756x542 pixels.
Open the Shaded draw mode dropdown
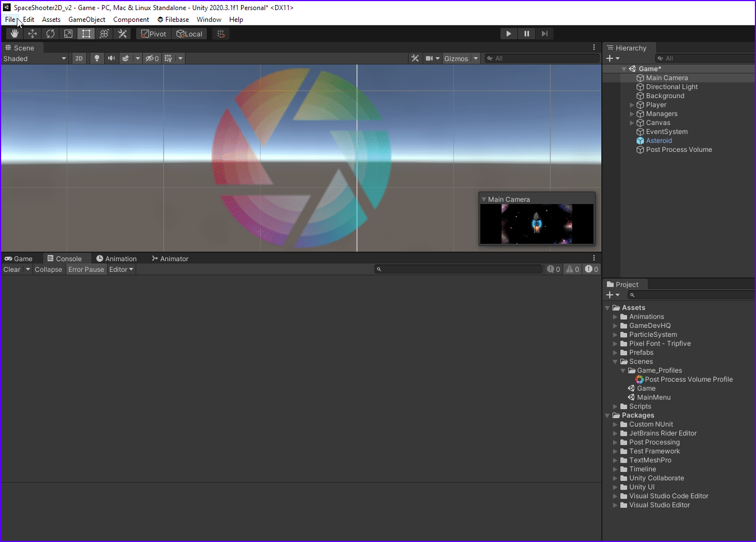35,58
